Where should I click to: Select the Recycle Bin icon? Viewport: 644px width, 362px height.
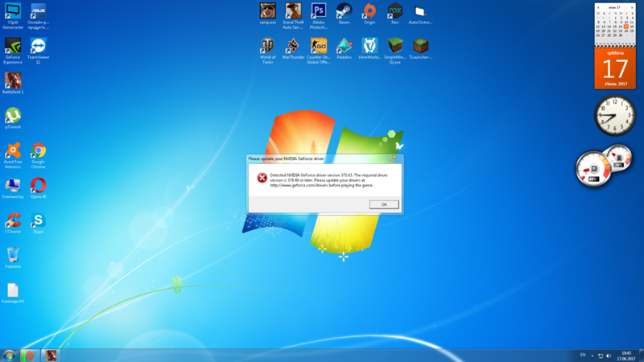coord(13,257)
